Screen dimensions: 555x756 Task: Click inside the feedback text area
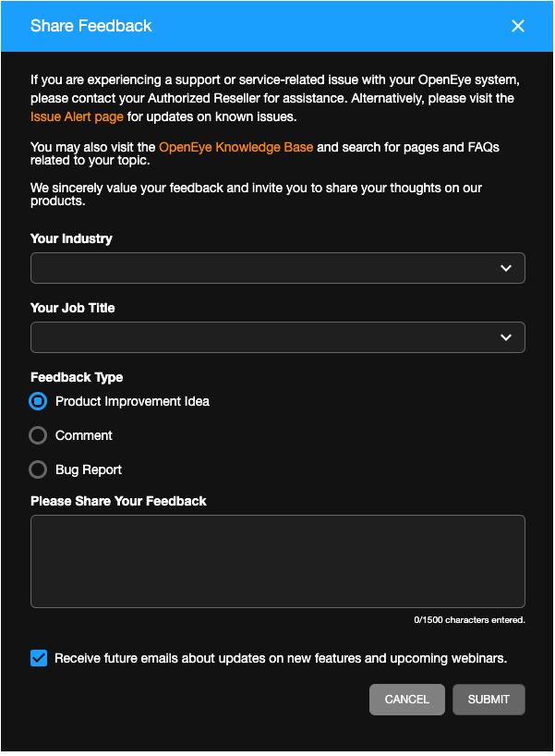[x=277, y=562]
